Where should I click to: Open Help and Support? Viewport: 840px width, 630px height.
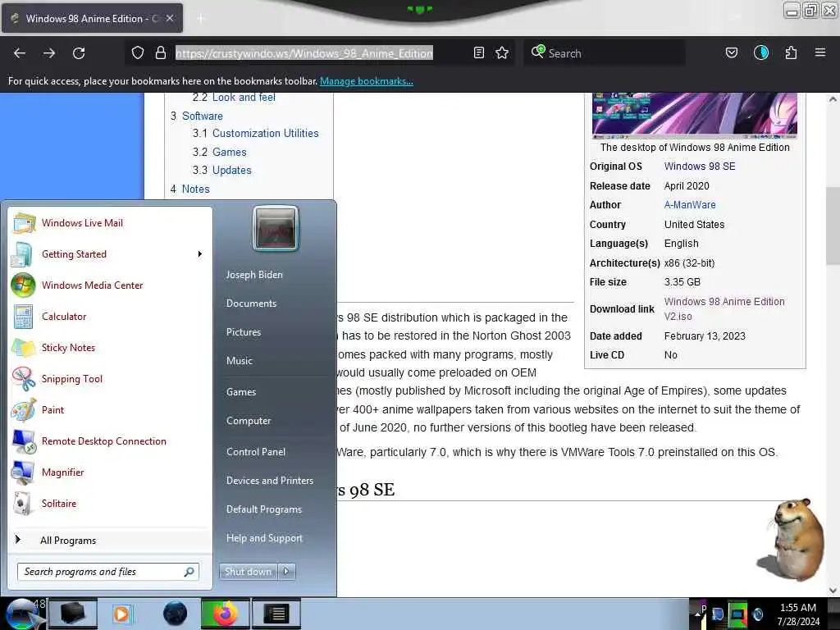click(x=264, y=538)
